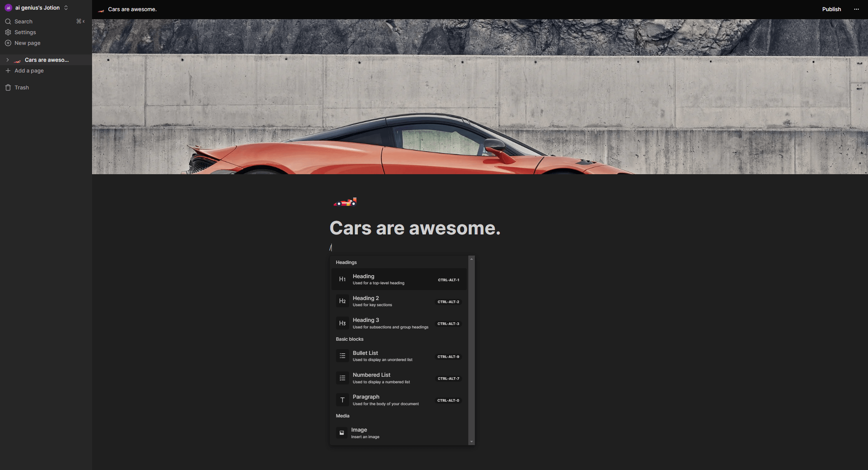The height and width of the screenshot is (470, 868).
Task: Expand the Cars are awesome page tree
Action: pos(7,60)
